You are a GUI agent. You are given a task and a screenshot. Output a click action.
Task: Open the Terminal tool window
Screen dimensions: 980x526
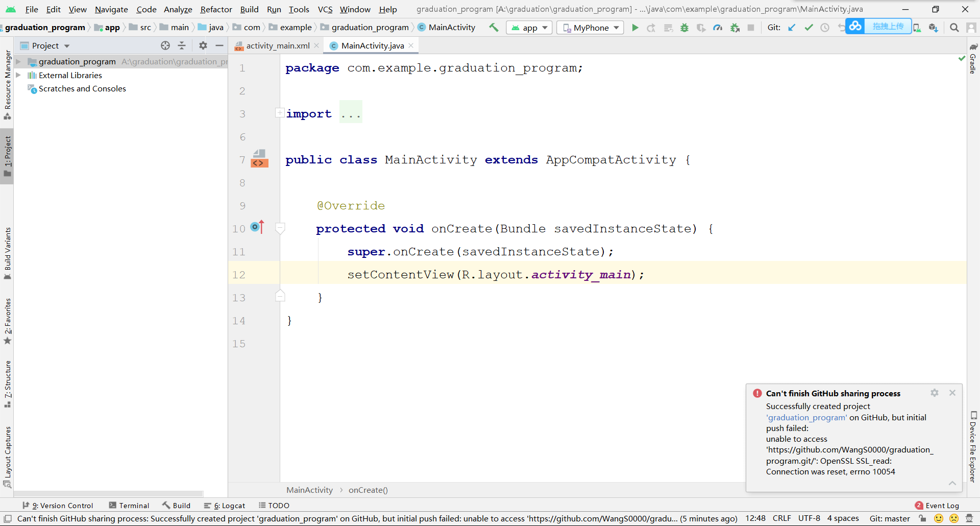[129, 506]
